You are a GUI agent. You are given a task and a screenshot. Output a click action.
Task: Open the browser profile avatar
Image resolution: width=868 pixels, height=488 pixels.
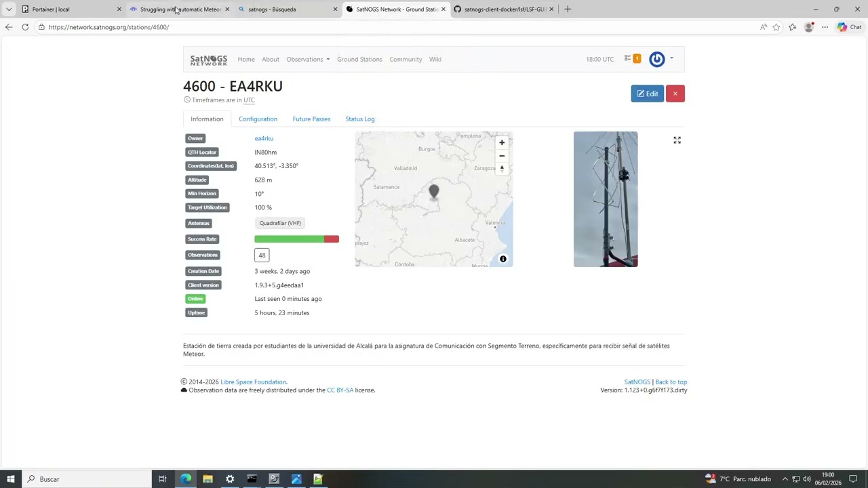809,27
